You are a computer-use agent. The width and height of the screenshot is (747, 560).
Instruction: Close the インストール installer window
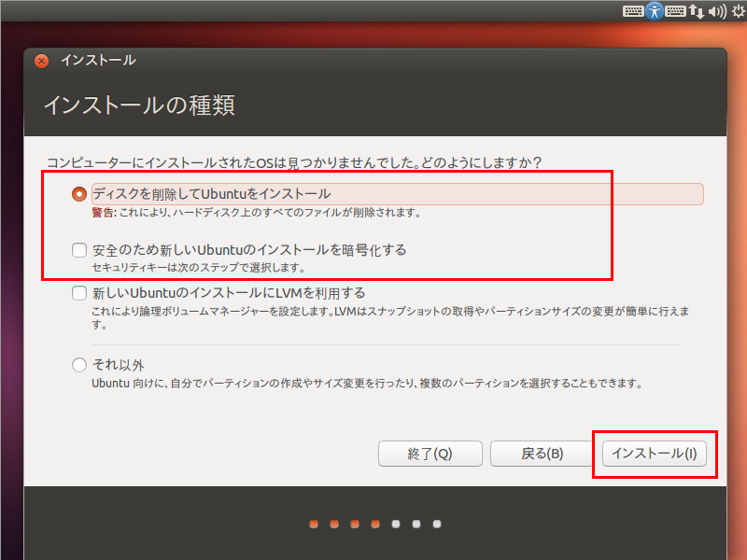(41, 61)
